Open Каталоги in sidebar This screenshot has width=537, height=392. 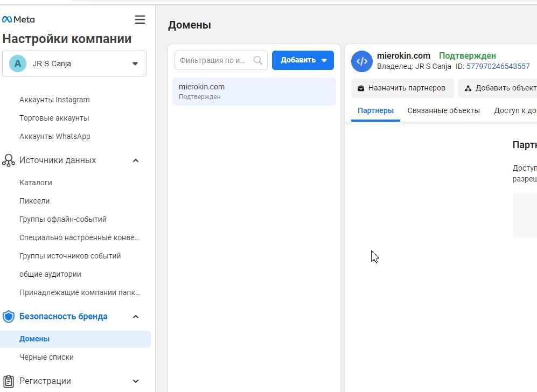tap(36, 183)
